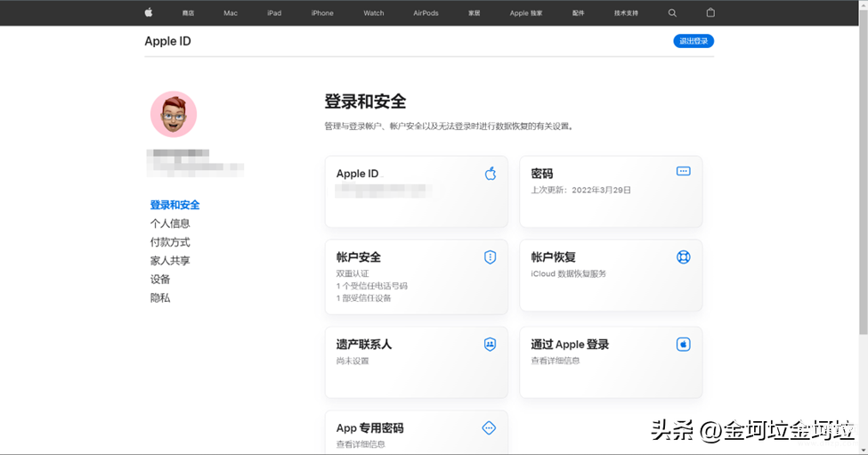Open the 配件 navigation item

pos(579,13)
